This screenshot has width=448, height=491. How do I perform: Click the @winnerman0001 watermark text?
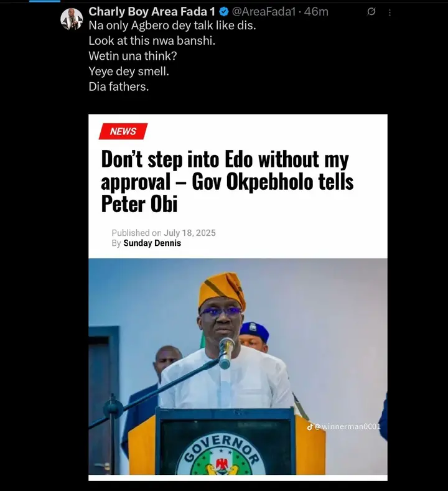(347, 426)
